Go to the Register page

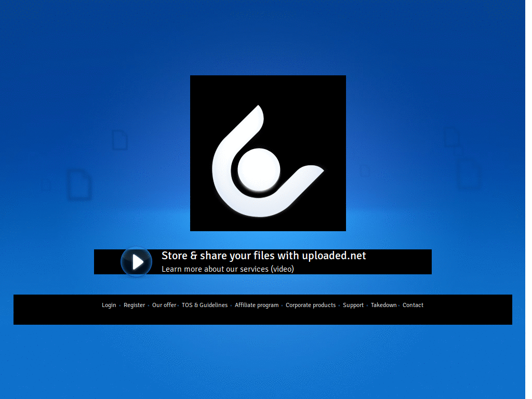(135, 305)
